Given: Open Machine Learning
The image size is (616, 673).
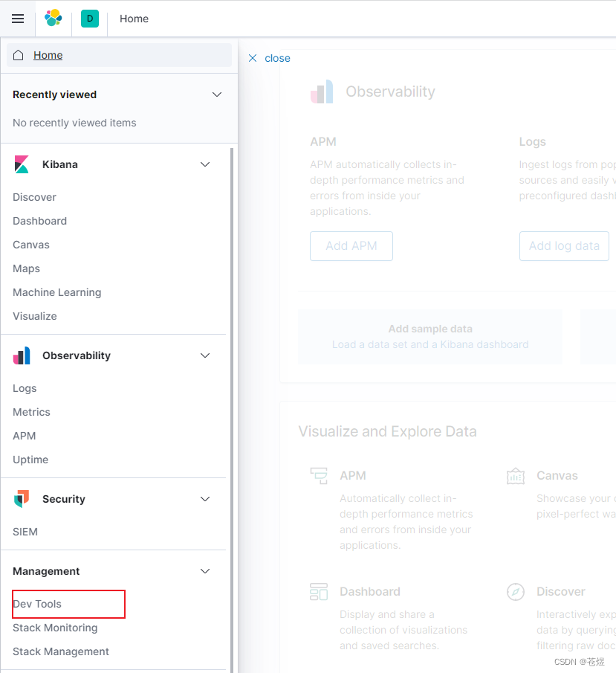Looking at the screenshot, I should click(x=57, y=292).
